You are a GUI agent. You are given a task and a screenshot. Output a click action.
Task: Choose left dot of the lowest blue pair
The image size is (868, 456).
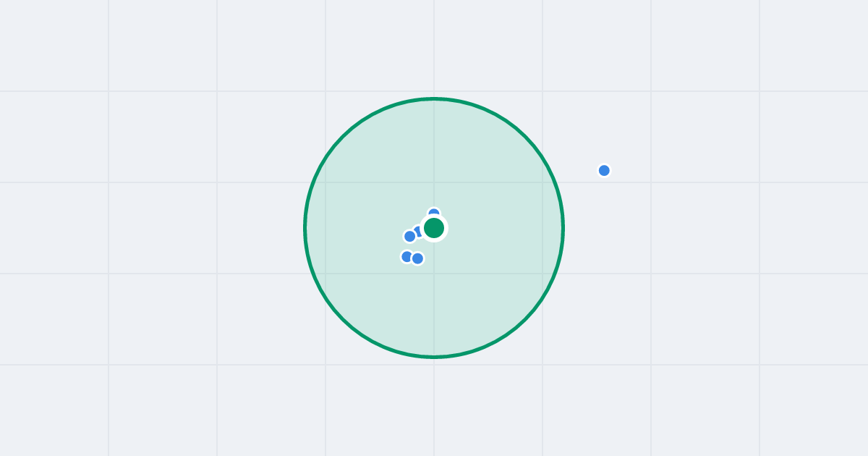click(x=406, y=256)
